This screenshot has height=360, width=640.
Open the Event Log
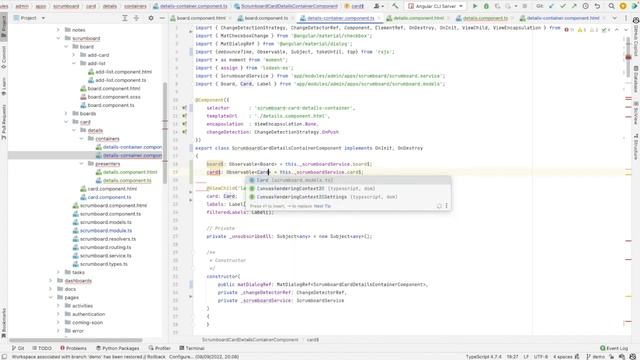tap(614, 348)
